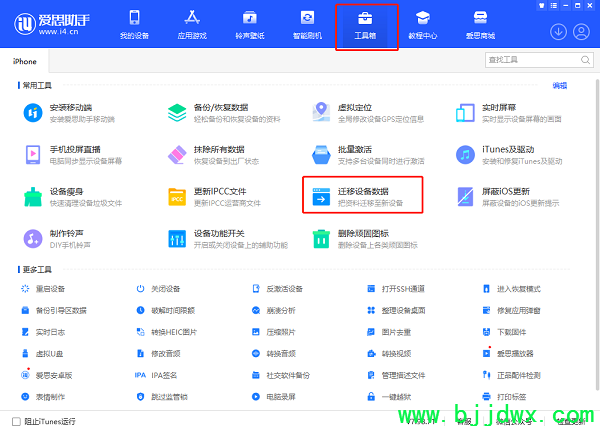This screenshot has height=432, width=600.
Task: Select the 工具箱 tab
Action: (x=365, y=25)
